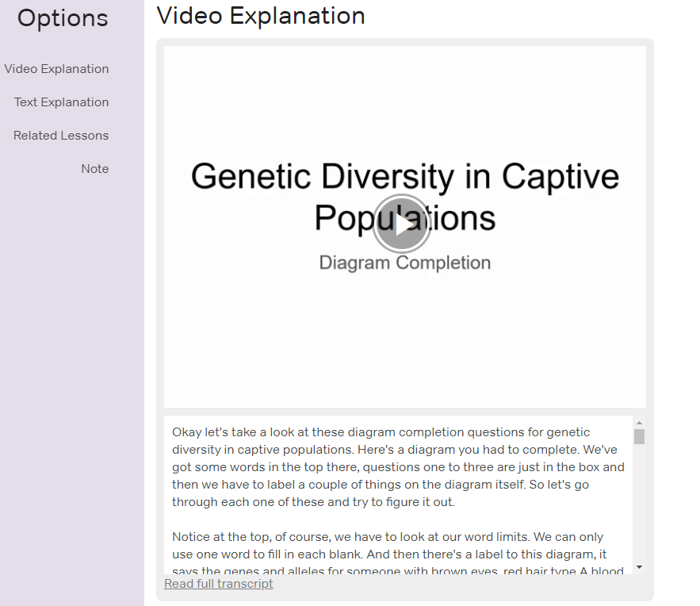This screenshot has height=606, width=700.
Task: Click the transcript scrollbar thumb
Action: coord(639,436)
